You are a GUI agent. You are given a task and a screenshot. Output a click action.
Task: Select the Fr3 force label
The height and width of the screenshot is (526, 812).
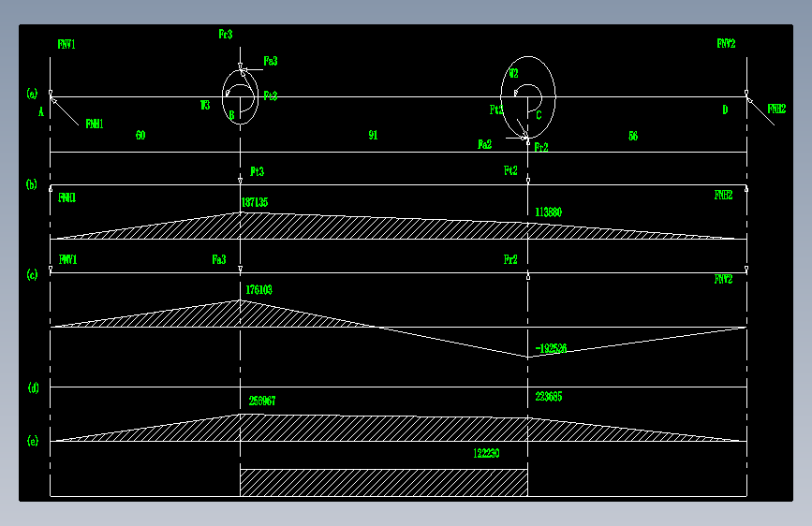point(226,35)
